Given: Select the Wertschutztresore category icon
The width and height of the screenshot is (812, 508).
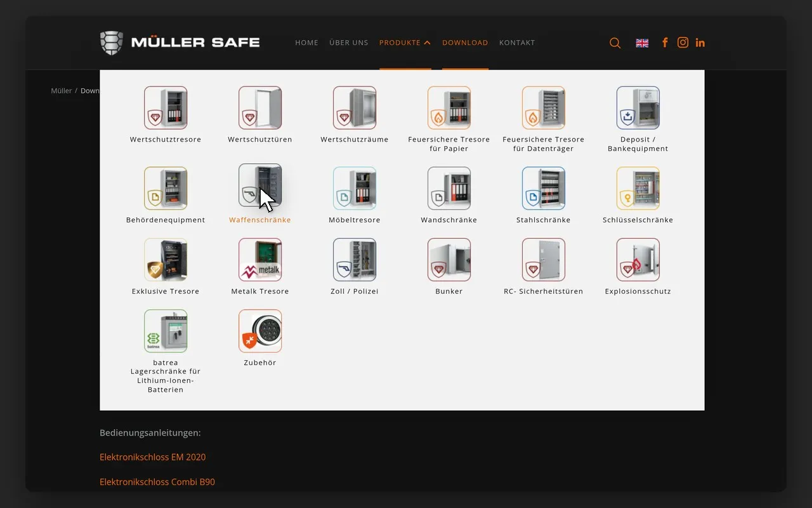Looking at the screenshot, I should pos(166,108).
